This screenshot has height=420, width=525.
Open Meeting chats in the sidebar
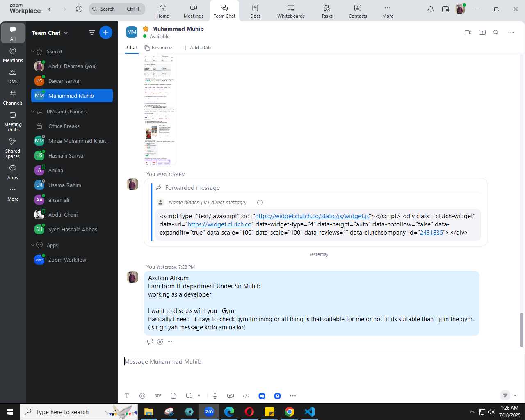(13, 121)
